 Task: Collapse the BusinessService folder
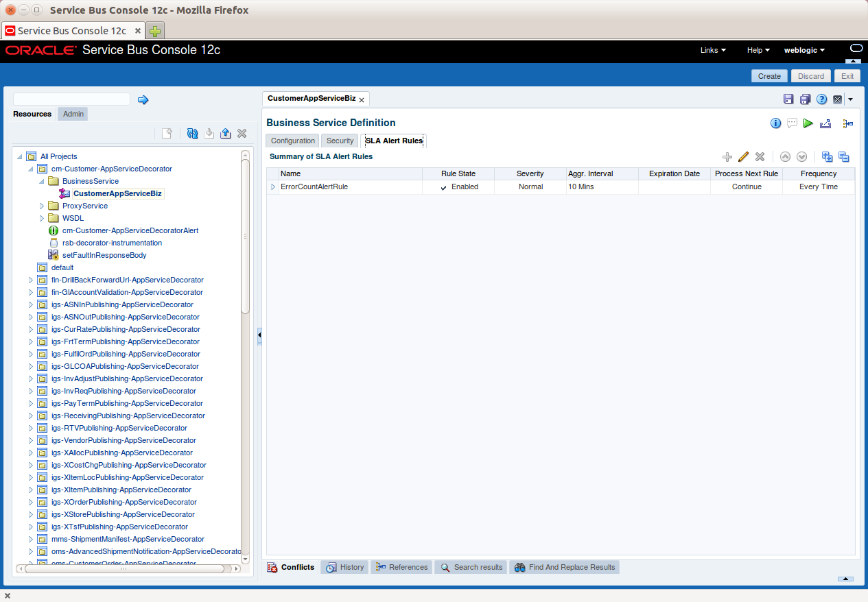pyautogui.click(x=41, y=181)
